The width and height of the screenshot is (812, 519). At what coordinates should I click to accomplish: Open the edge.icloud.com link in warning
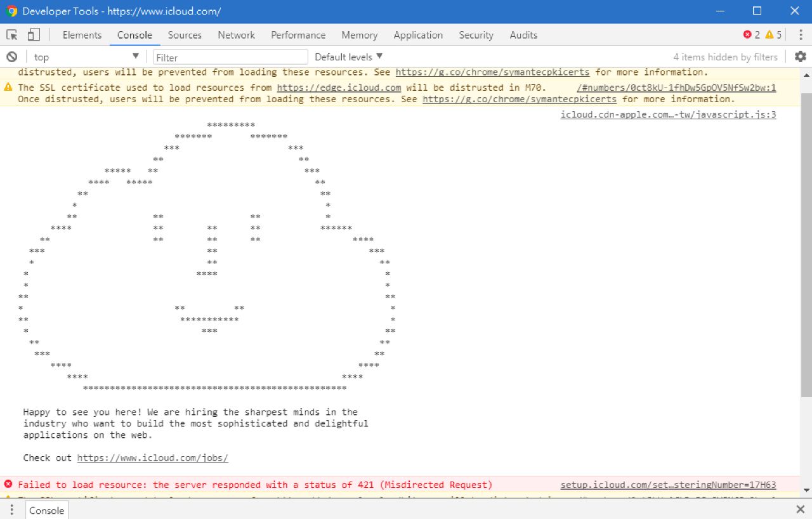click(339, 88)
